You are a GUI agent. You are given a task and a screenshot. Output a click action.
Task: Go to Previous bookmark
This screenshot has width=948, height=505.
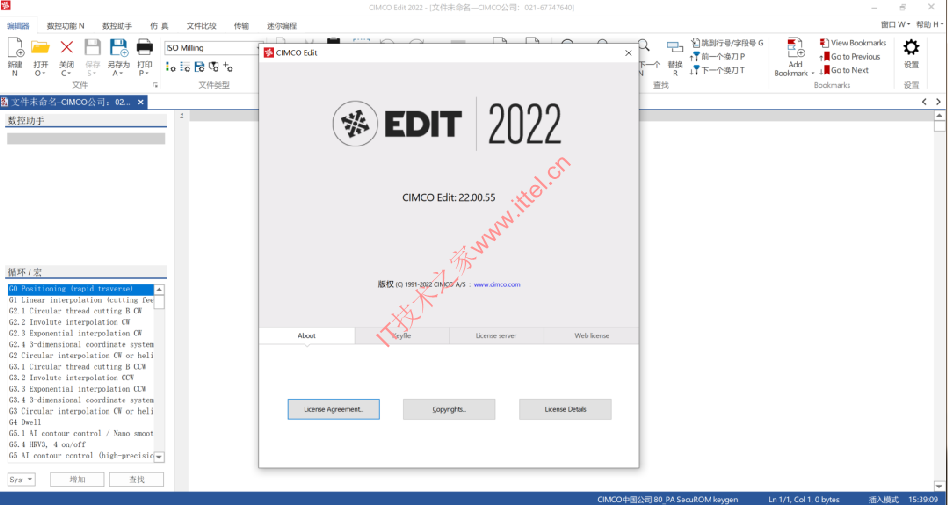point(850,57)
